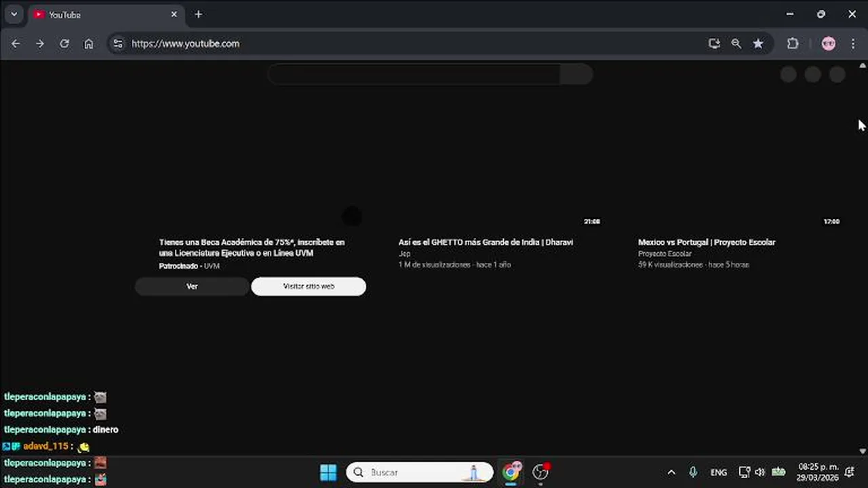Click the 59 K visualizaciones text
This screenshot has width=868, height=488.
pyautogui.click(x=670, y=265)
